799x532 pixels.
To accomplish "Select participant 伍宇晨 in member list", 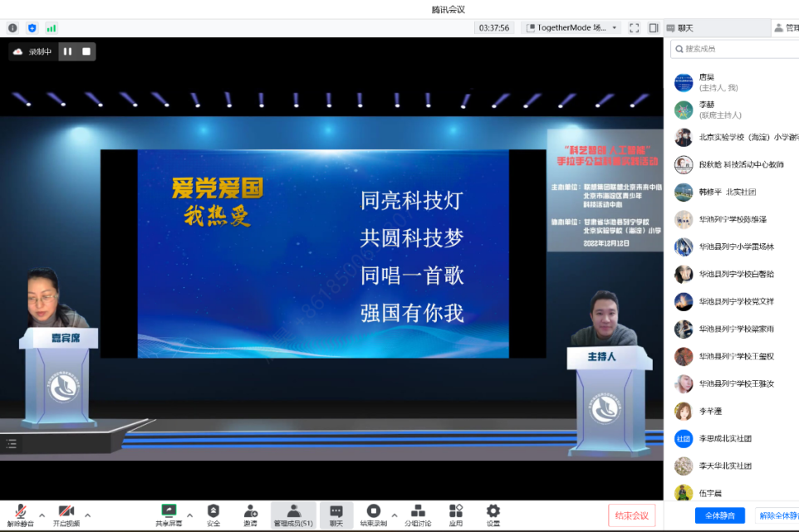I will coord(733,492).
